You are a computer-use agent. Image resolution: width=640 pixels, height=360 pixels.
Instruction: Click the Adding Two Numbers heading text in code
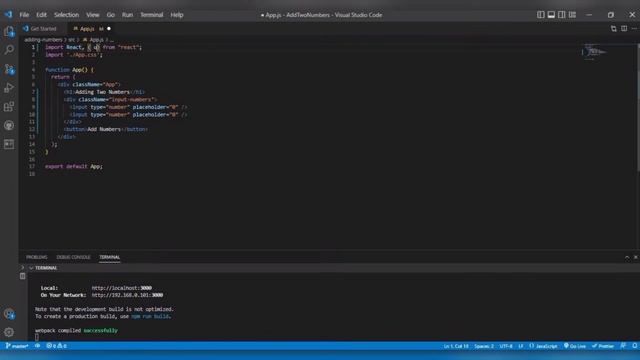[x=102, y=92]
